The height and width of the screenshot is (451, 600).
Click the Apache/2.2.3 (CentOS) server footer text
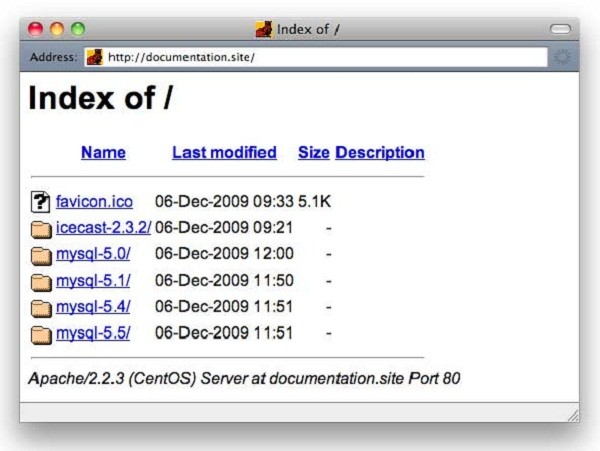(244, 378)
